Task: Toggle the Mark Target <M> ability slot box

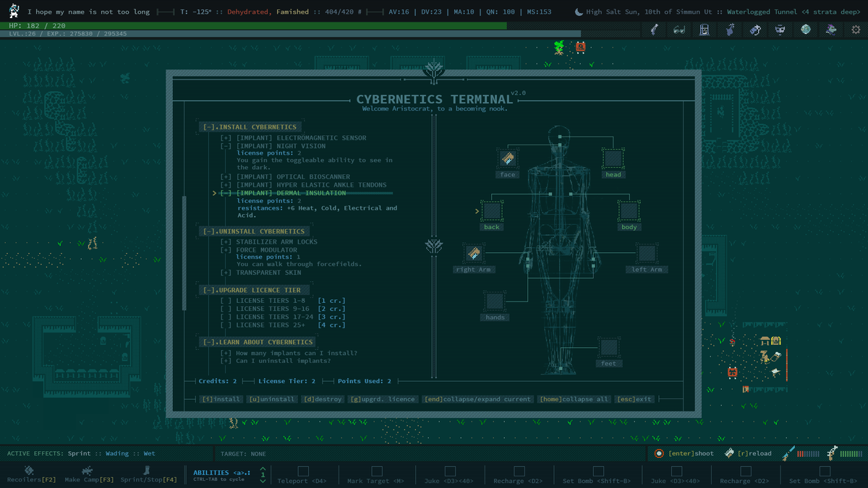Action: point(378,471)
